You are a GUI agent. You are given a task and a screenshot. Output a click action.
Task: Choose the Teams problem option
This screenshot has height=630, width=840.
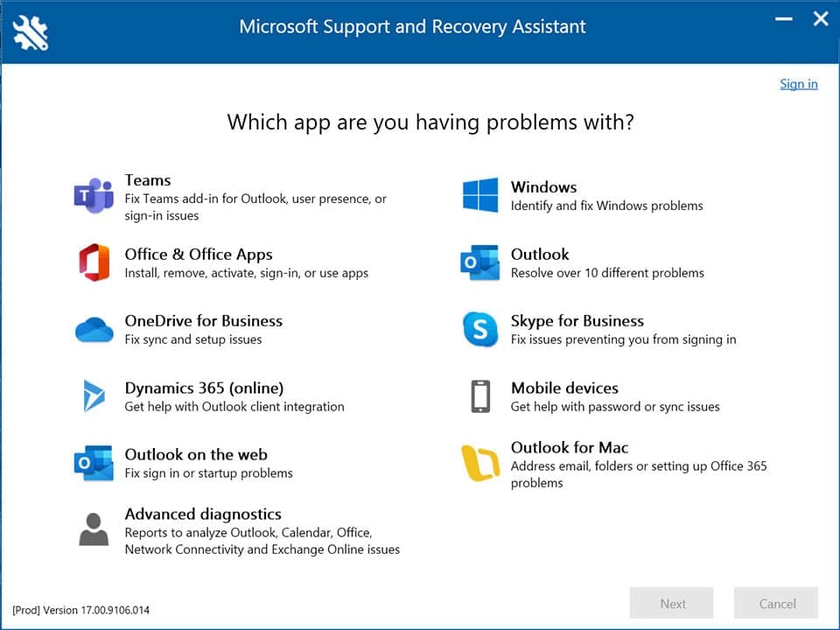pyautogui.click(x=147, y=180)
